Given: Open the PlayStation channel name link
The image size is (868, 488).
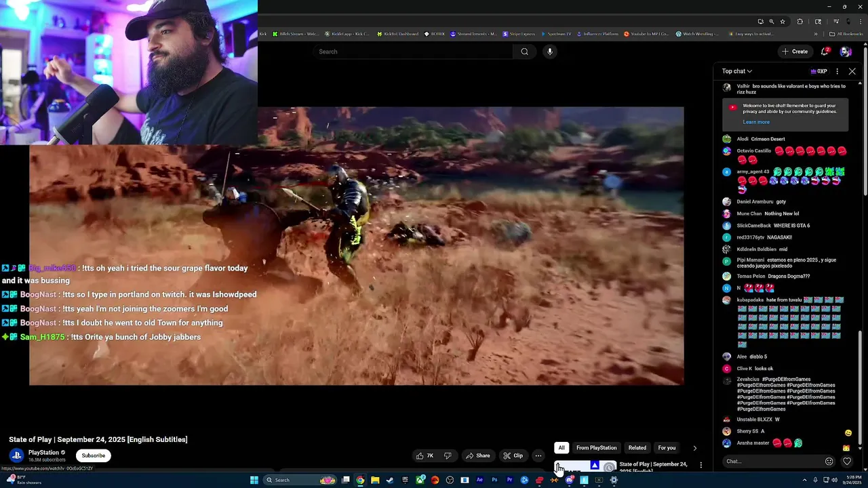Looking at the screenshot, I should 43,452.
